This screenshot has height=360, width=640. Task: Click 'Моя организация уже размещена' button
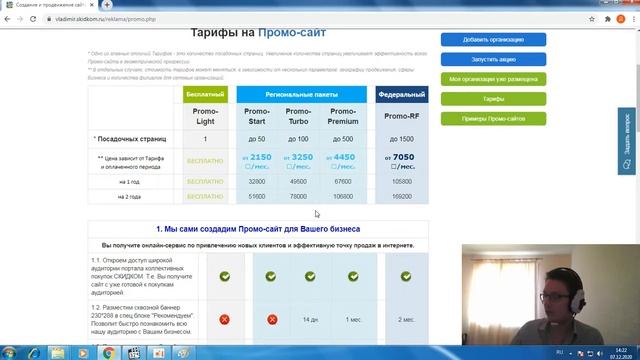coord(493,79)
